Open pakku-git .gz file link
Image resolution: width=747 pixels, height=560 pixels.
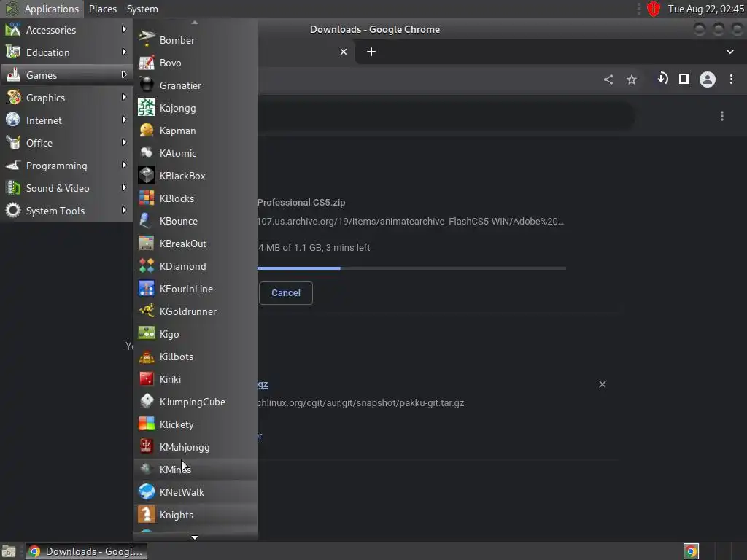[x=263, y=384]
